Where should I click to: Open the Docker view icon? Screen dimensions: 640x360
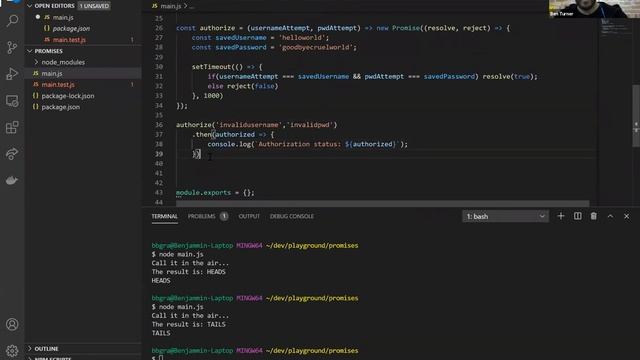coord(12,180)
